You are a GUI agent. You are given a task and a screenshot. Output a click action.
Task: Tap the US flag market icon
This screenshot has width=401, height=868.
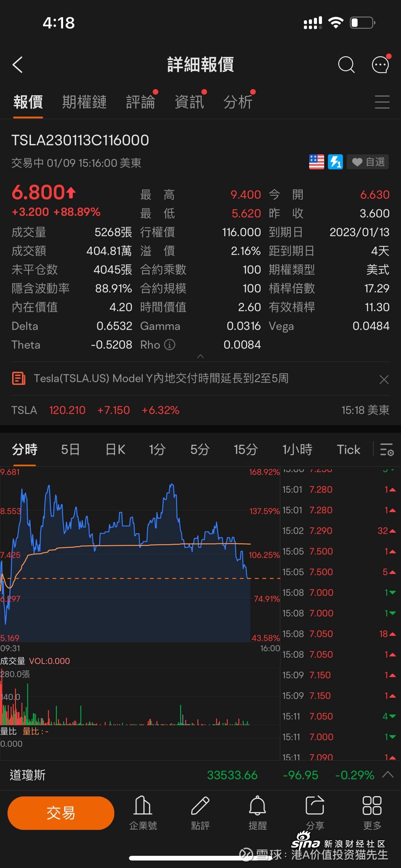coord(316,162)
